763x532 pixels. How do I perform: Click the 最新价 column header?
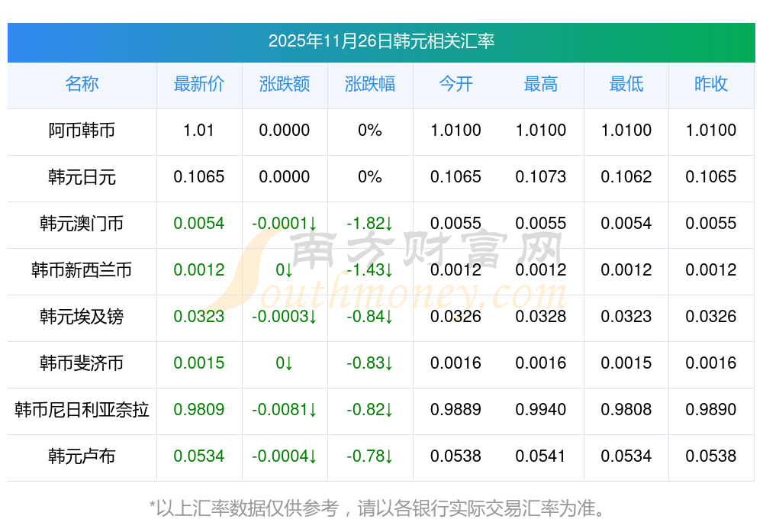click(x=199, y=85)
